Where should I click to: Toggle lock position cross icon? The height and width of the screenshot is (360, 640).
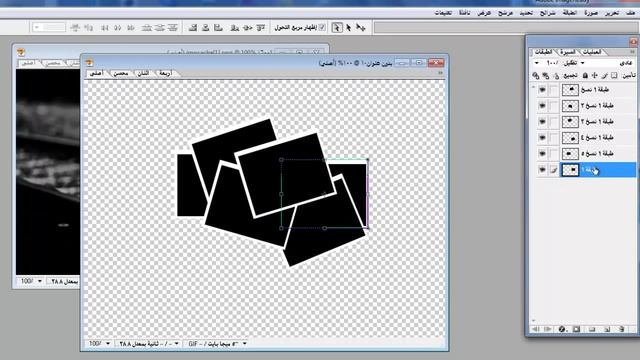coord(595,76)
